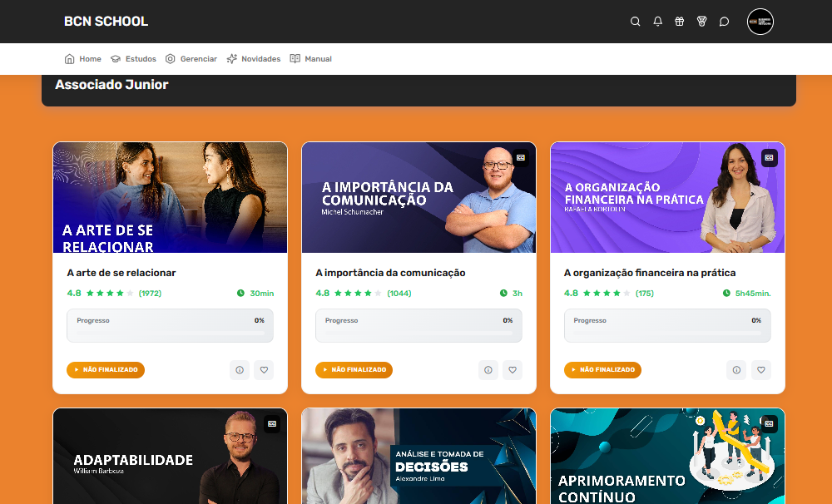Click the gift rewards icon
The height and width of the screenshot is (504, 832).
point(680,22)
